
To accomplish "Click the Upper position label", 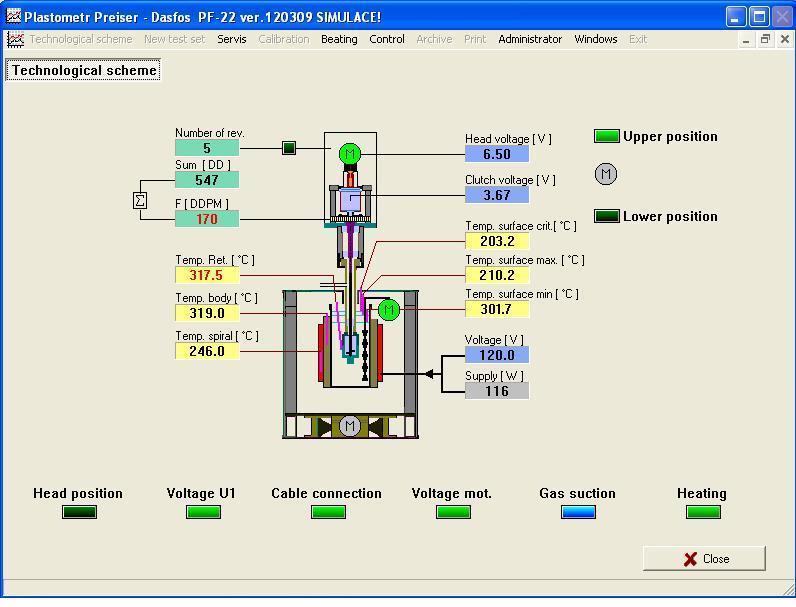I will pyautogui.click(x=670, y=137).
